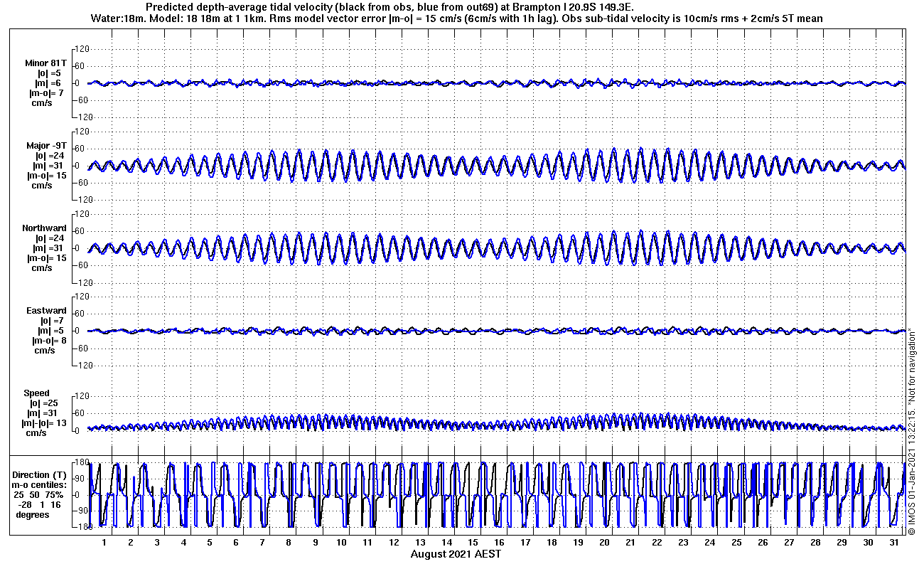Select the "Speed" panel label

coord(37,393)
